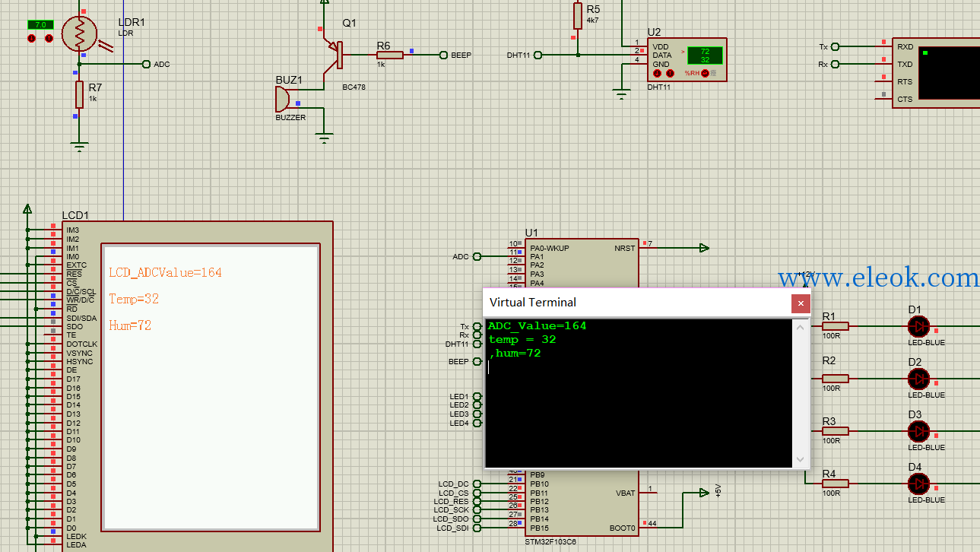Raise the DHT11 sensor value with its up arrow
Screen dimensions: 980x552
[x=670, y=74]
